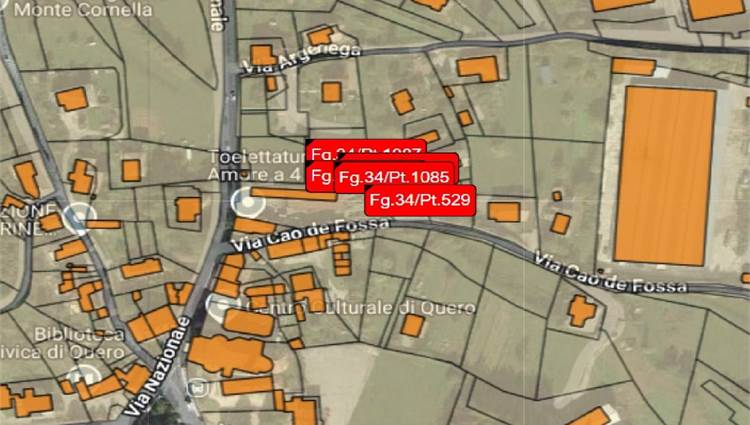Open the Centro Culturale di Quero text label
Viewport: 750px width, 425px height.
click(361, 307)
